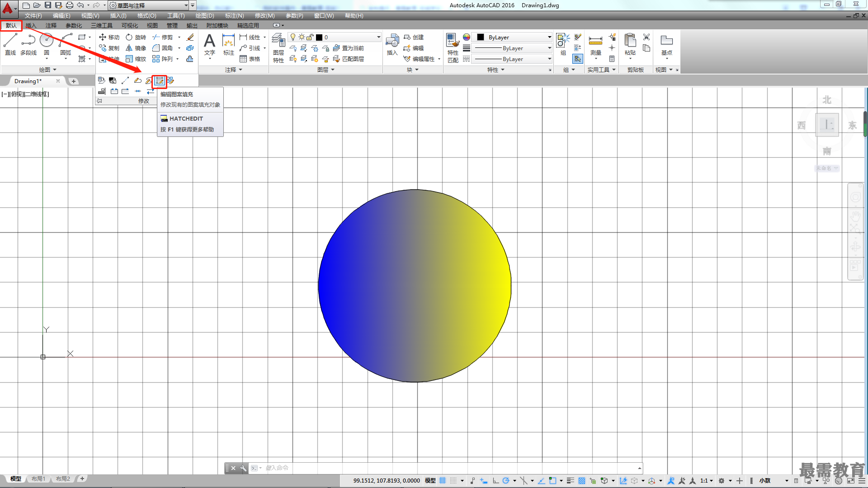The width and height of the screenshot is (868, 488).
Task: Click Edit Attributes (编辑属性) button
Action: tap(419, 59)
